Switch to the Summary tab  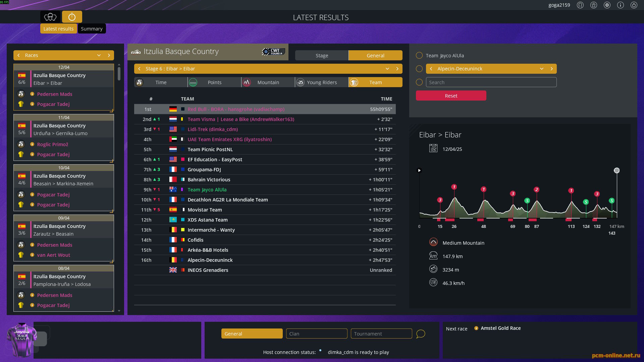pyautogui.click(x=92, y=29)
